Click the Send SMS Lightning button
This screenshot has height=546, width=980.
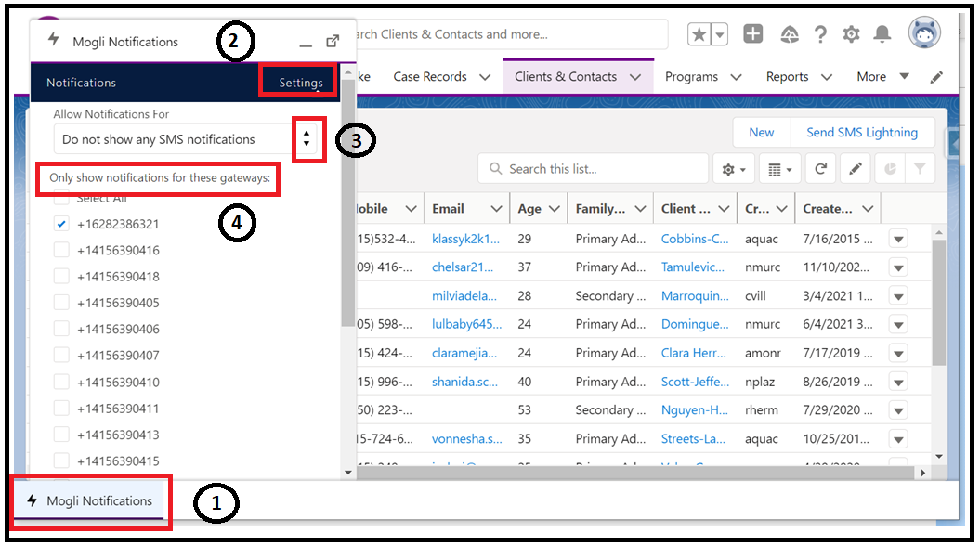(862, 133)
